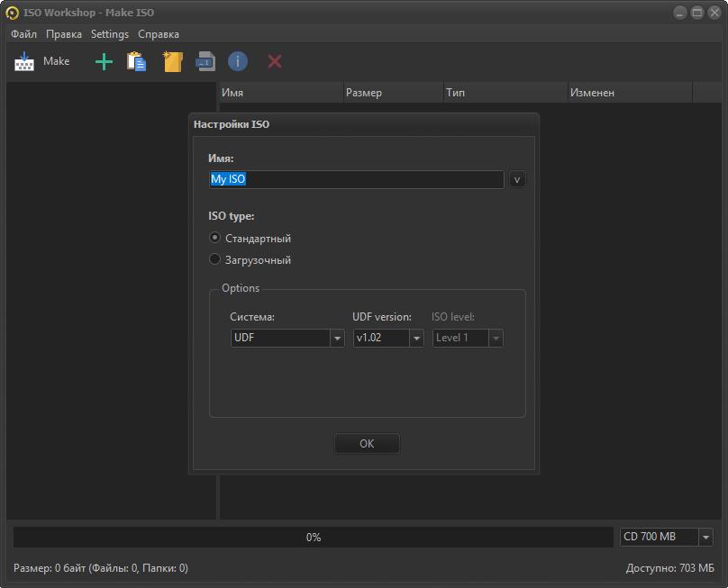Open the blue Info properties icon
The image size is (728, 588).
(237, 61)
